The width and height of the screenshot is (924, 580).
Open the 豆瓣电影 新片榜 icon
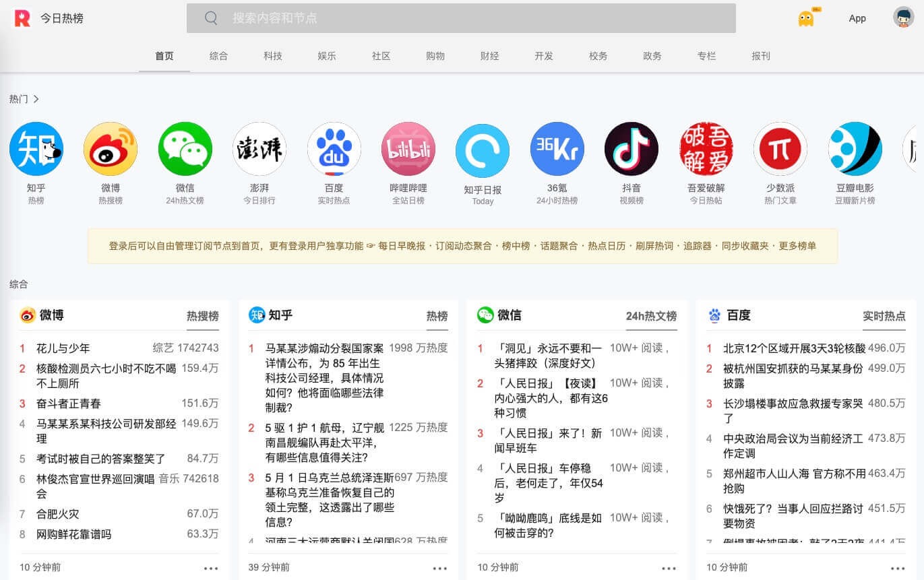coord(855,149)
